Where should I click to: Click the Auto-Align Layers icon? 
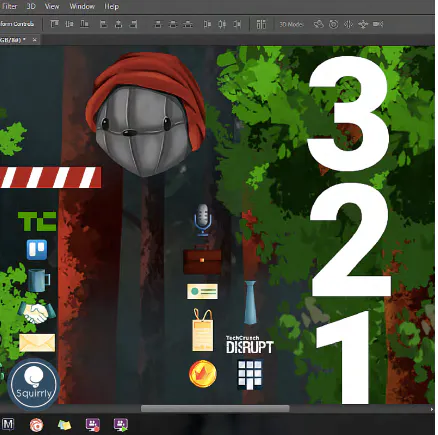click(x=261, y=24)
